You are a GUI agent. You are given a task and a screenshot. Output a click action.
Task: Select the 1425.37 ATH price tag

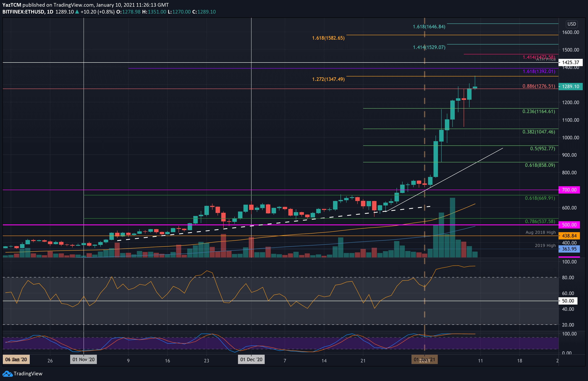point(570,62)
